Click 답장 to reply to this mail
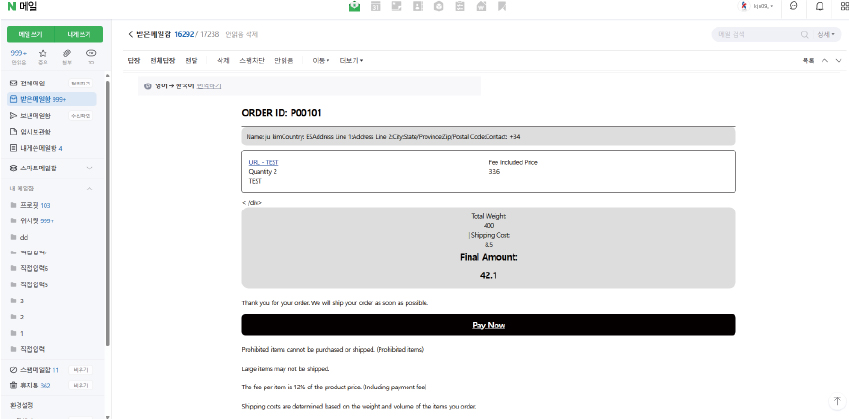 tap(134, 60)
